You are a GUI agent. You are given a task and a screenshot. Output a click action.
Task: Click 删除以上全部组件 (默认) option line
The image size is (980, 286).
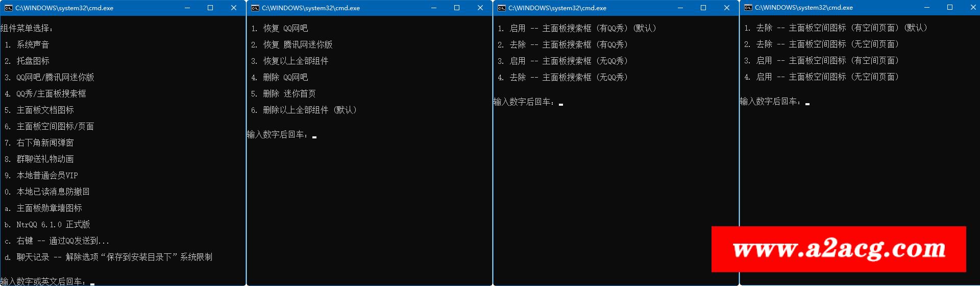click(309, 110)
